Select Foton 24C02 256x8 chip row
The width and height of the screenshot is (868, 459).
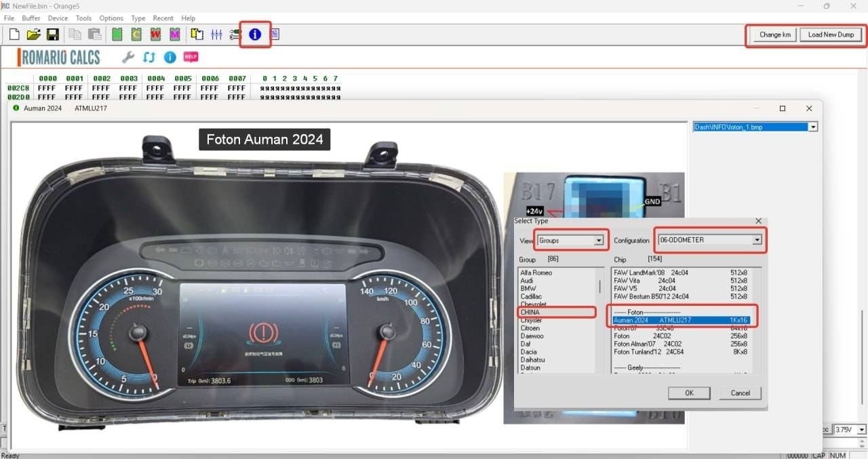pos(681,336)
